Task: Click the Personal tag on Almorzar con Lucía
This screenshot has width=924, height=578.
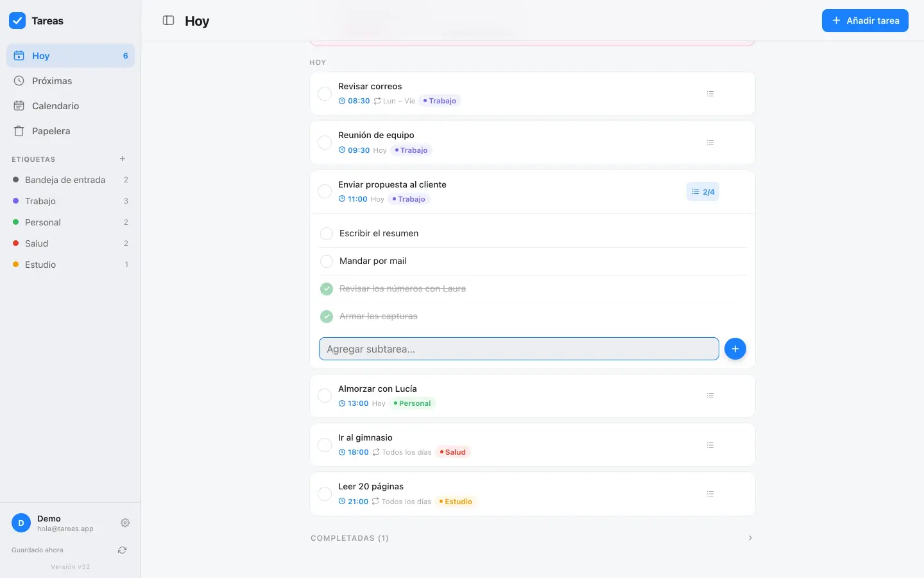Action: (412, 403)
